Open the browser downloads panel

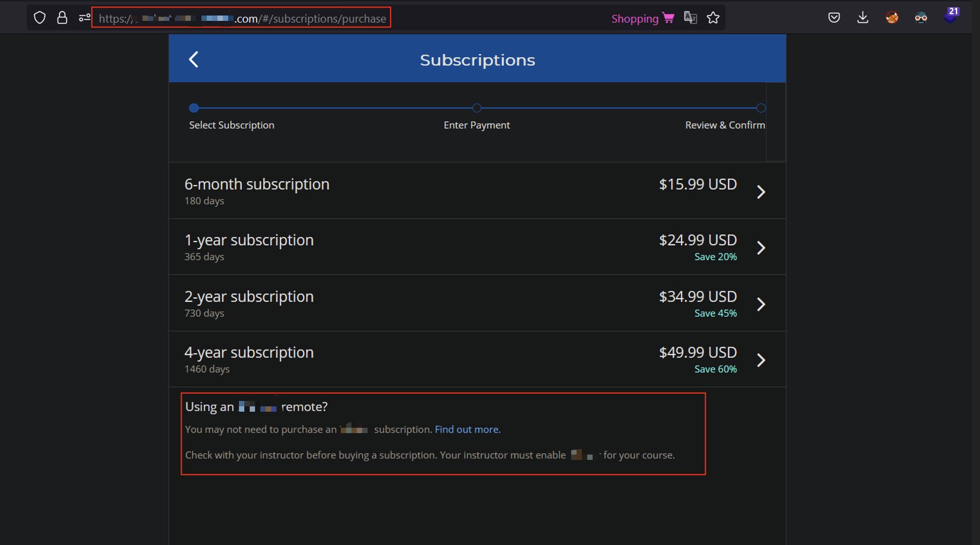(863, 18)
